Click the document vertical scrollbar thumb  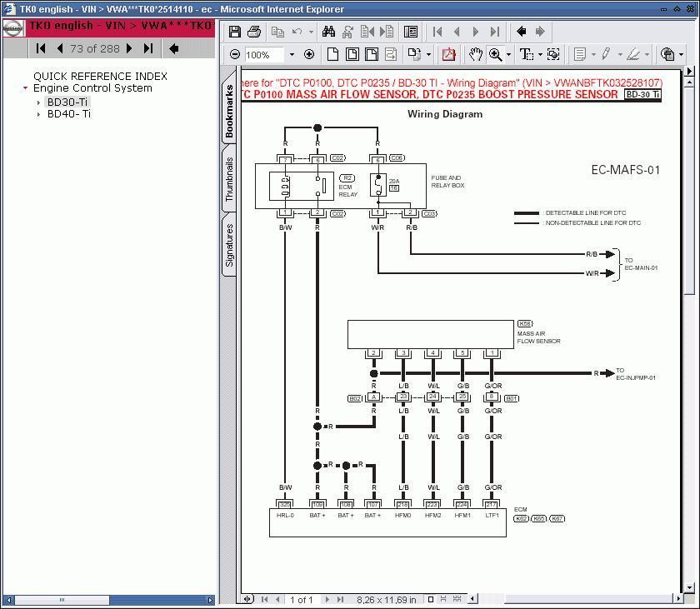(x=689, y=191)
